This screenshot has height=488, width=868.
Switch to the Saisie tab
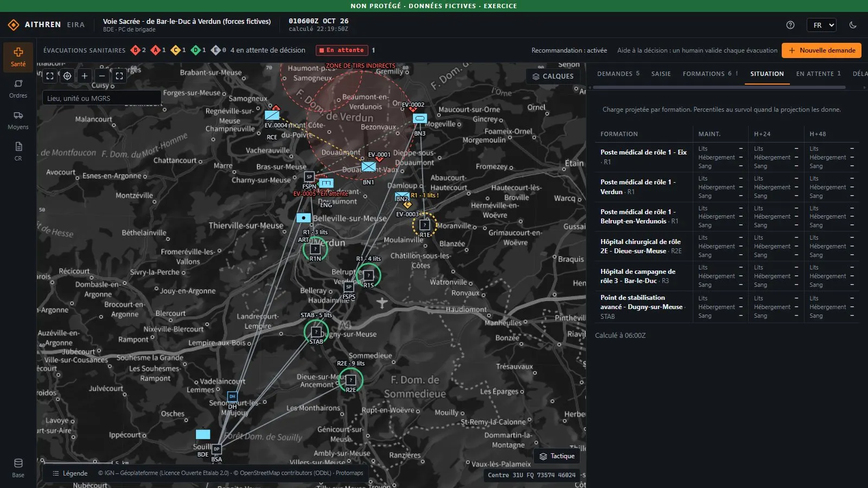(x=661, y=74)
